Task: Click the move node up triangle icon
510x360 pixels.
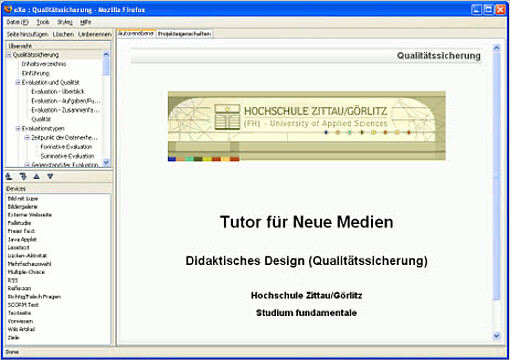Action: [37, 176]
